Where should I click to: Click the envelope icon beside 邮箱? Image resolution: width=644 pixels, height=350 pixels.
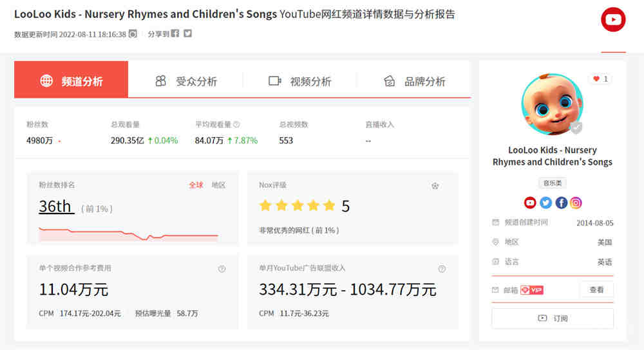[x=495, y=290]
